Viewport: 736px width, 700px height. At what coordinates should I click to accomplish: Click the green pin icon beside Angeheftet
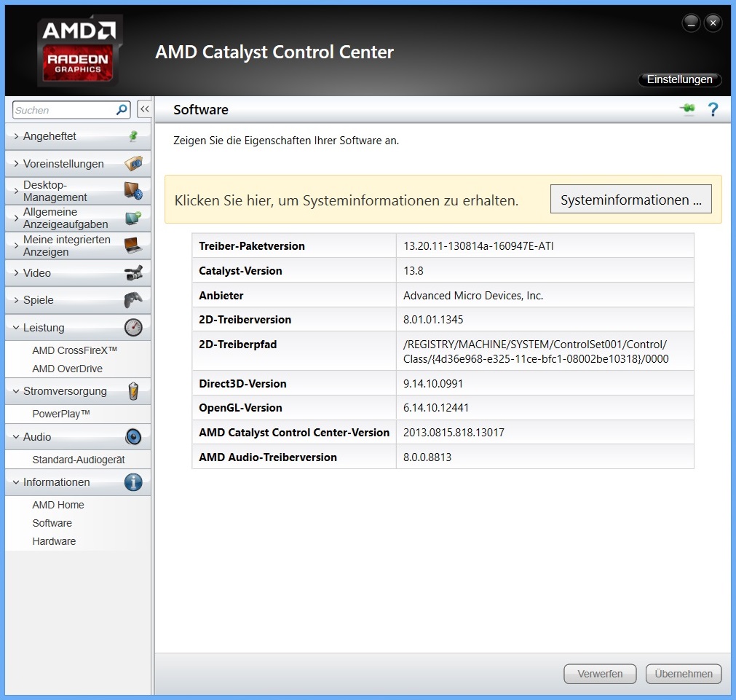point(133,136)
